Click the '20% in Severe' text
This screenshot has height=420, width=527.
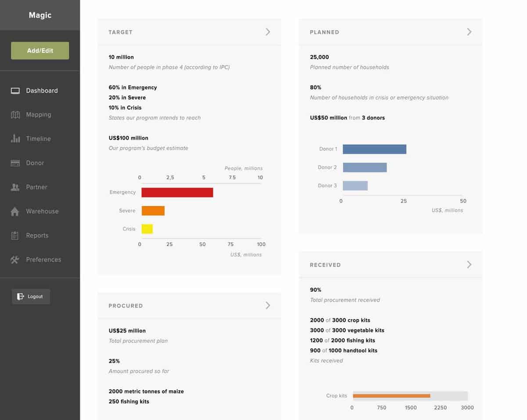(127, 98)
